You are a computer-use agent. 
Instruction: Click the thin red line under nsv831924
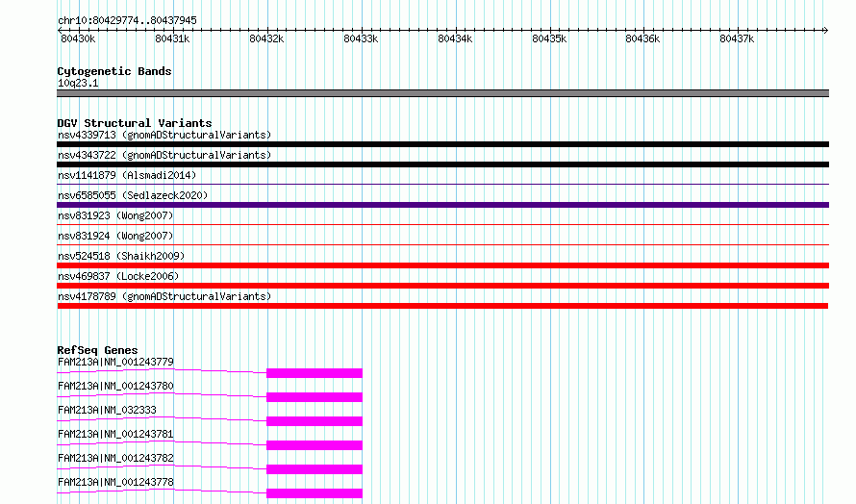tap(442, 244)
